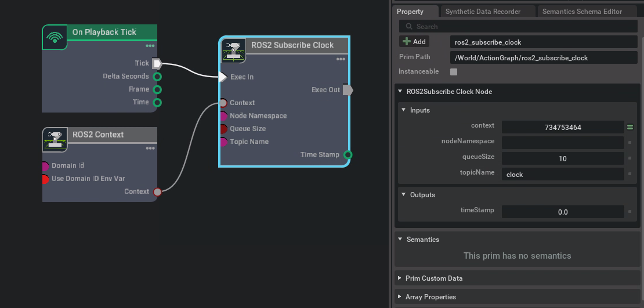The image size is (644, 308).
Task: Click the Add button
Action: (414, 42)
